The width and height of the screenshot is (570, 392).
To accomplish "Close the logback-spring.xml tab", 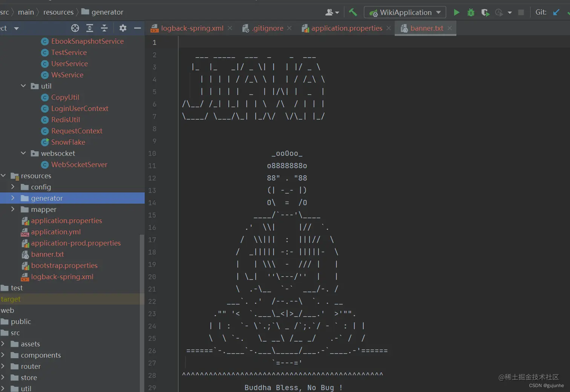I will point(230,28).
